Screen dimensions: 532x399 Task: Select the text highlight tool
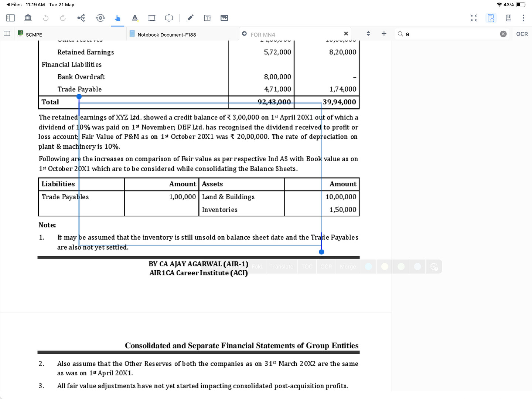click(135, 18)
